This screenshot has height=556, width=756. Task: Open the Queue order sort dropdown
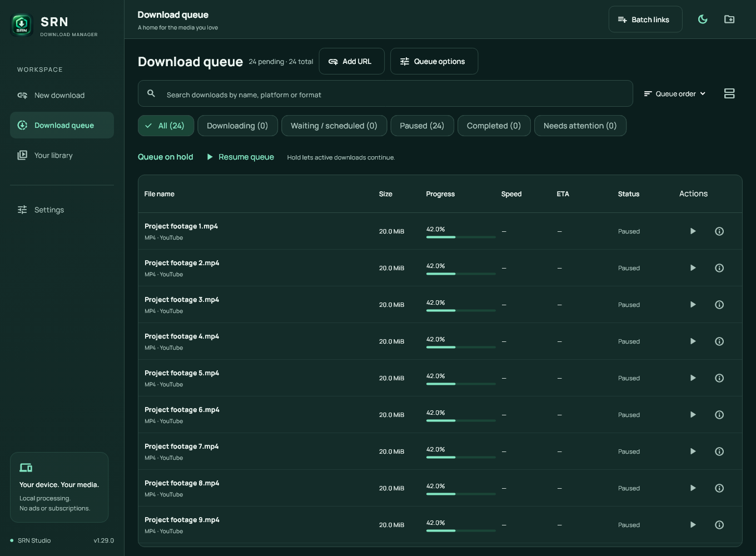pos(675,94)
